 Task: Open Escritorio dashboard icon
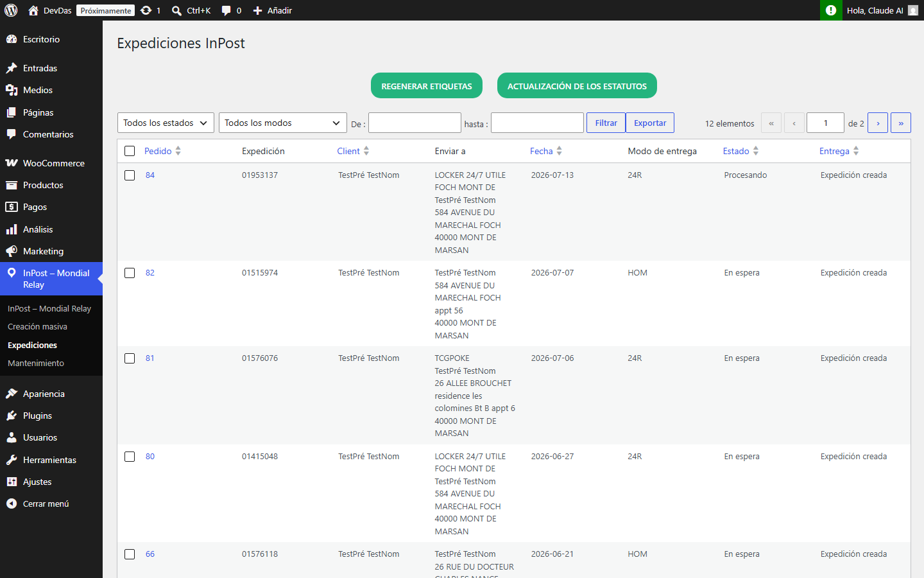point(12,39)
